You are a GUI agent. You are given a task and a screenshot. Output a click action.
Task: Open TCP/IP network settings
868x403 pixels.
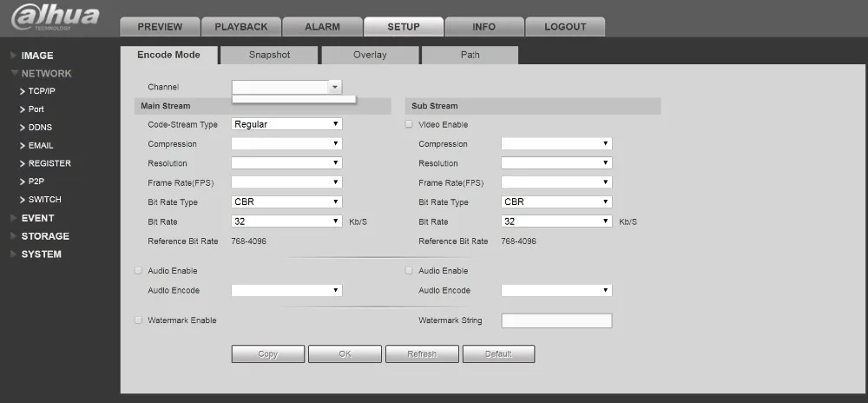[x=37, y=91]
